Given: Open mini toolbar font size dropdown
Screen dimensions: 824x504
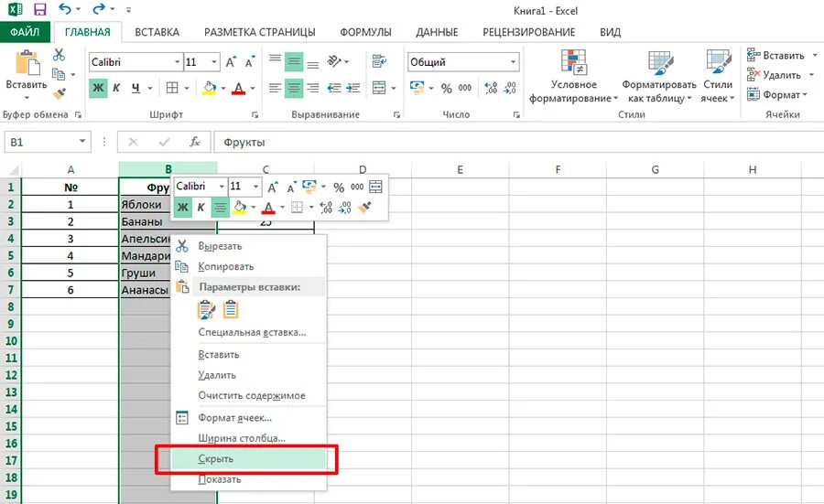Looking at the screenshot, I should pyautogui.click(x=256, y=187).
